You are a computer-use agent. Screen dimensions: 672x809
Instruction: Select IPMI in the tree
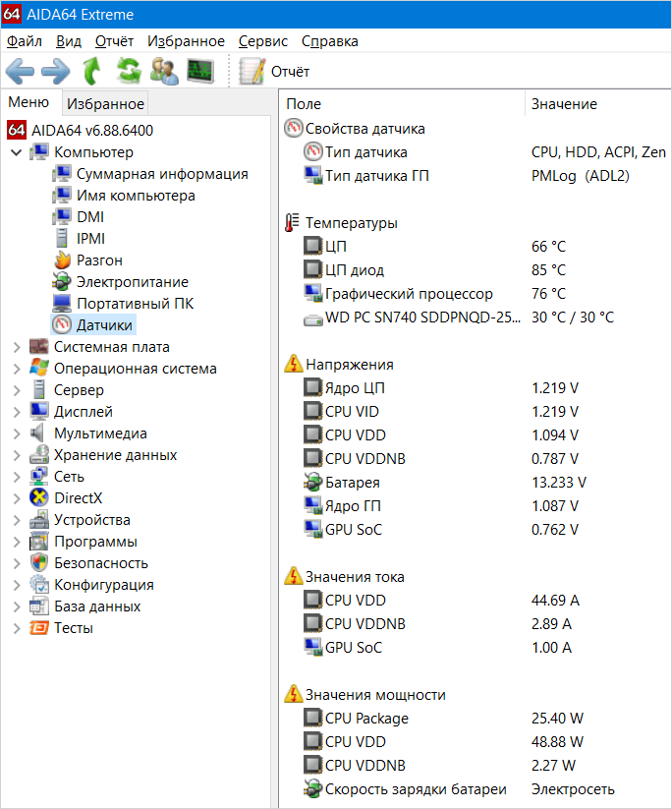point(90,239)
